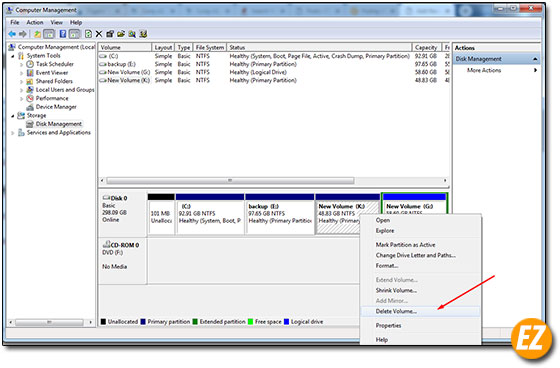Click the Layout column header
This screenshot has height=368, width=560.
(x=163, y=48)
